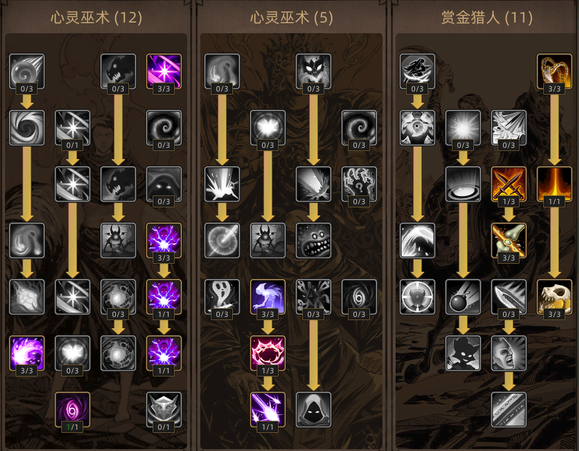Image resolution: width=579 pixels, height=451 pixels.
Task: Click the red thorned maw talent
Action: [x=267, y=353]
